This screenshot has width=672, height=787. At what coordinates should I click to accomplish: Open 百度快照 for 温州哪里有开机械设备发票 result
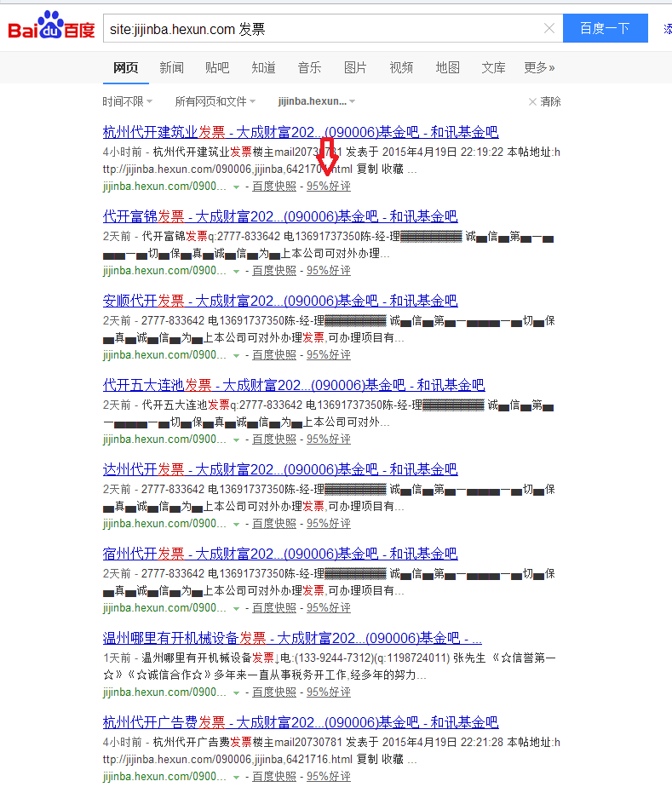274,692
